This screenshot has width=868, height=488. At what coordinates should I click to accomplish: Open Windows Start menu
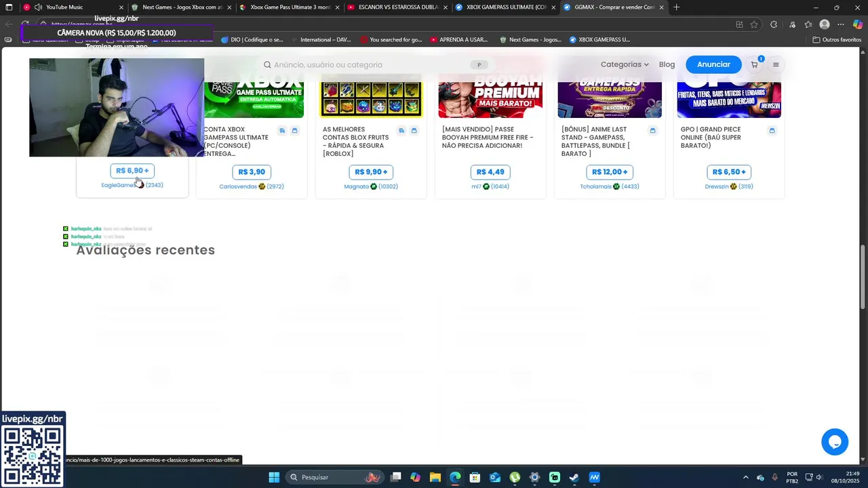(274, 477)
